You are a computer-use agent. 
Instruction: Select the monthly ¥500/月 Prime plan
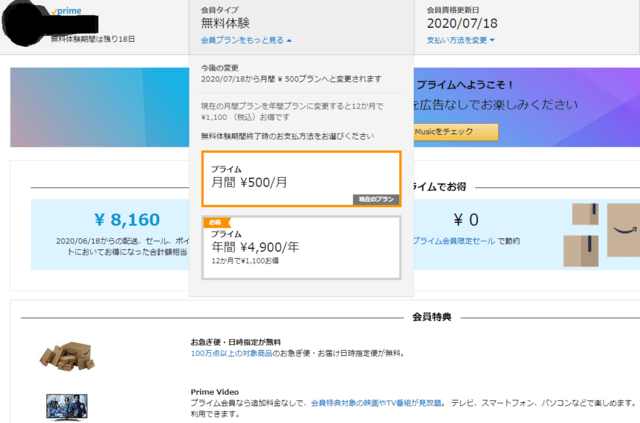click(x=301, y=179)
